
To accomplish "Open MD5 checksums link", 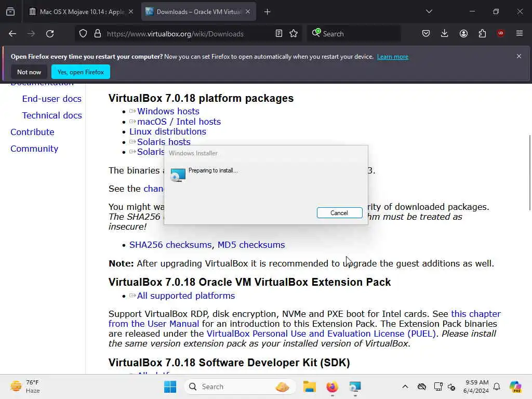I will (251, 245).
